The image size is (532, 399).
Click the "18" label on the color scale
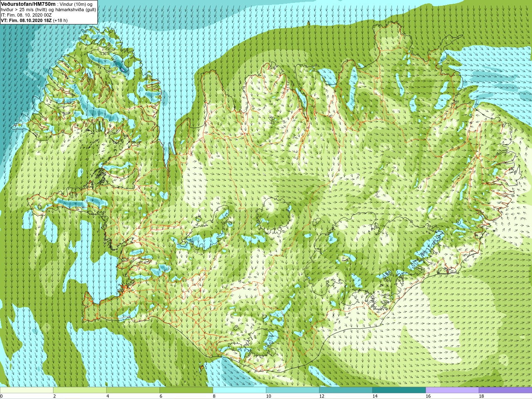click(481, 396)
